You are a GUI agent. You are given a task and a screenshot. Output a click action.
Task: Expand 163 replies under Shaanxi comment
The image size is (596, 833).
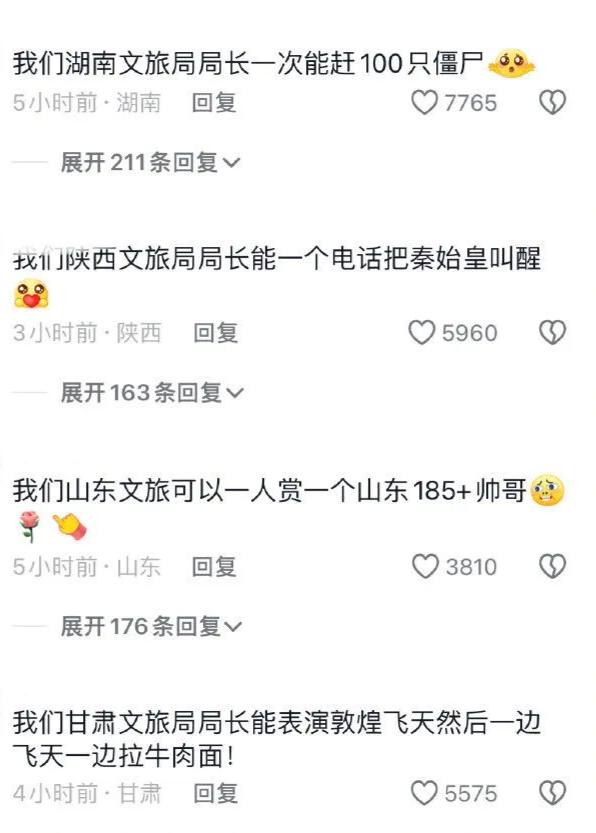tap(152, 393)
